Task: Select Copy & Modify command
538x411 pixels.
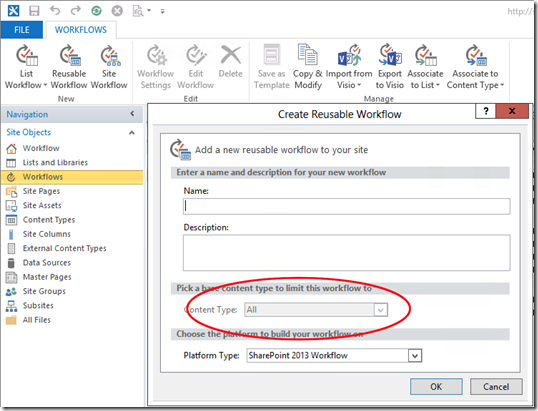Action: (308, 67)
